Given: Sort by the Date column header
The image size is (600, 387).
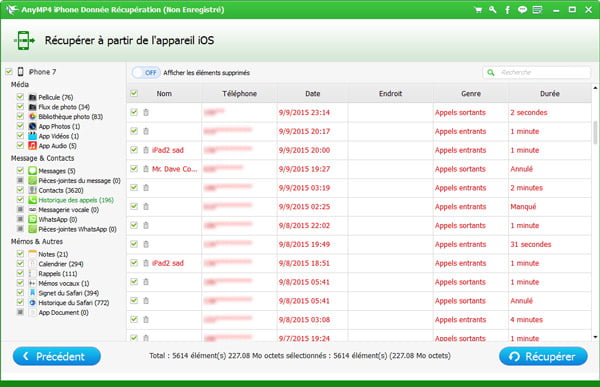Looking at the screenshot, I should [313, 93].
